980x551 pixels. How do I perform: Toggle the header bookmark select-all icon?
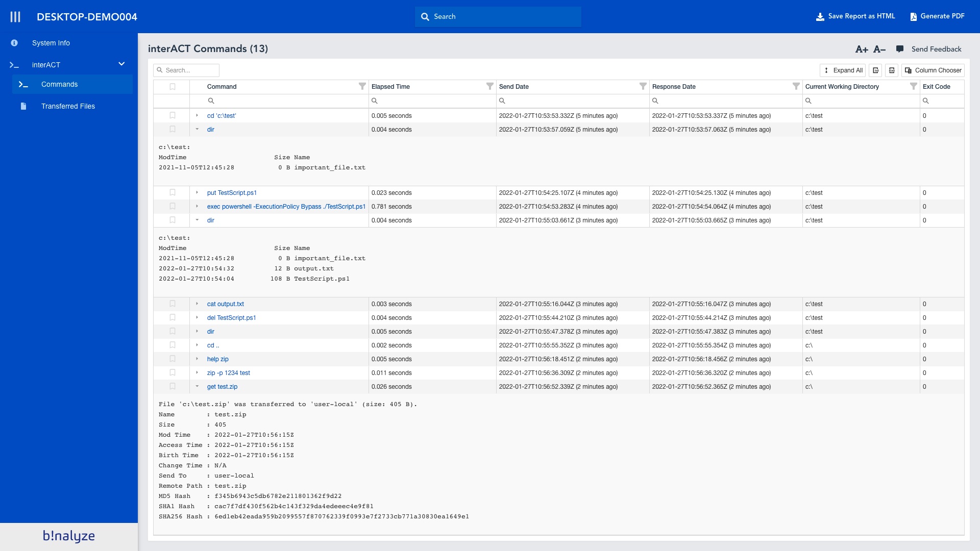point(173,87)
